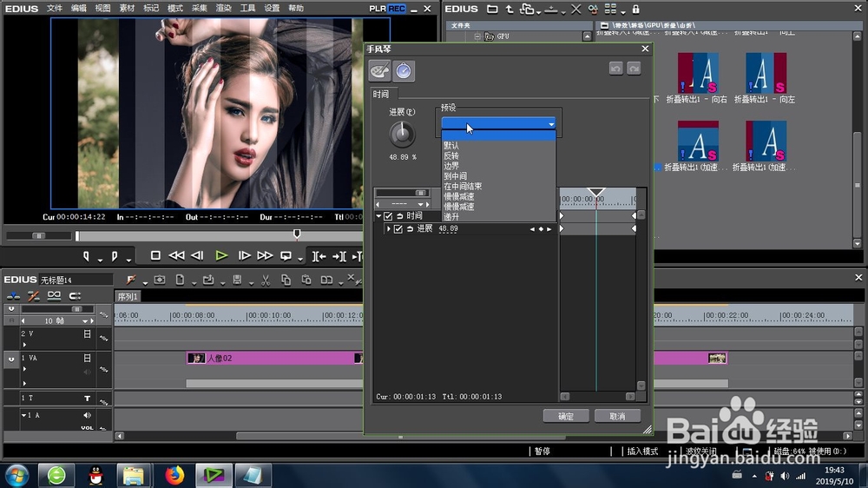Select 到中间 preset option
The height and width of the screenshot is (488, 868).
point(455,176)
